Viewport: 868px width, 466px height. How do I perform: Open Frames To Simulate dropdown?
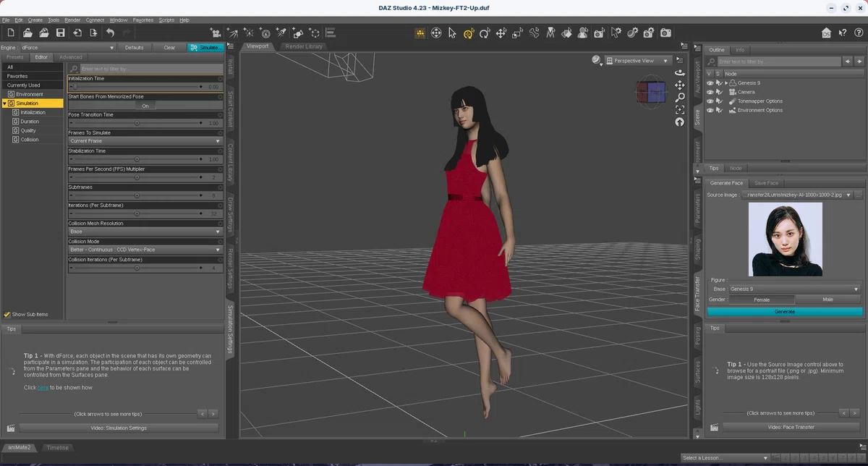[x=145, y=141]
